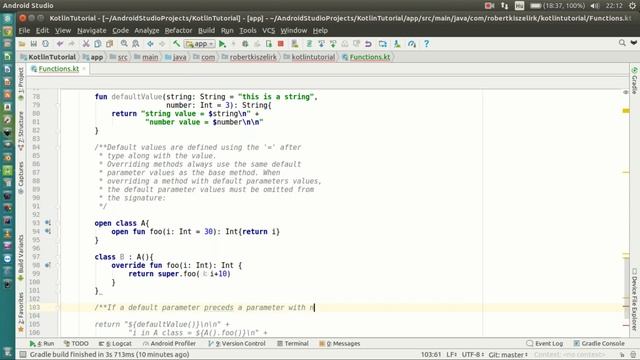The image size is (640, 360).
Task: Click the Save All toolbar icon
Action: tap(33, 44)
